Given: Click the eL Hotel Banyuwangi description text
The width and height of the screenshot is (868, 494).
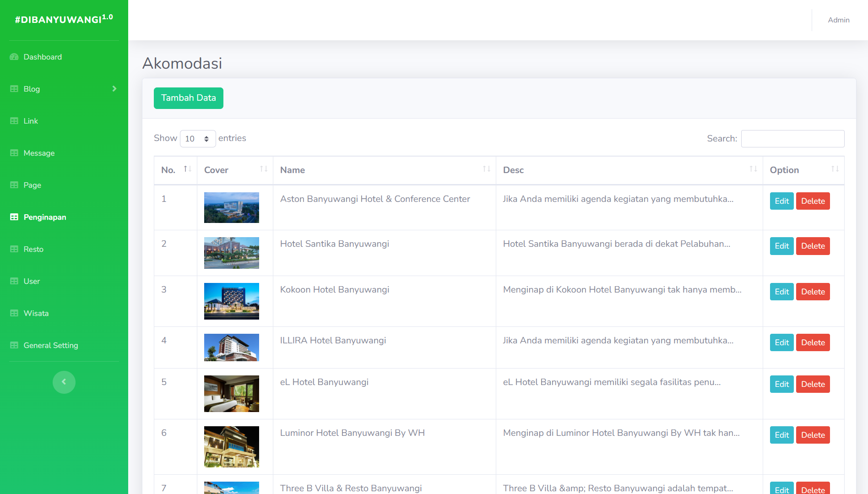Looking at the screenshot, I should [612, 382].
